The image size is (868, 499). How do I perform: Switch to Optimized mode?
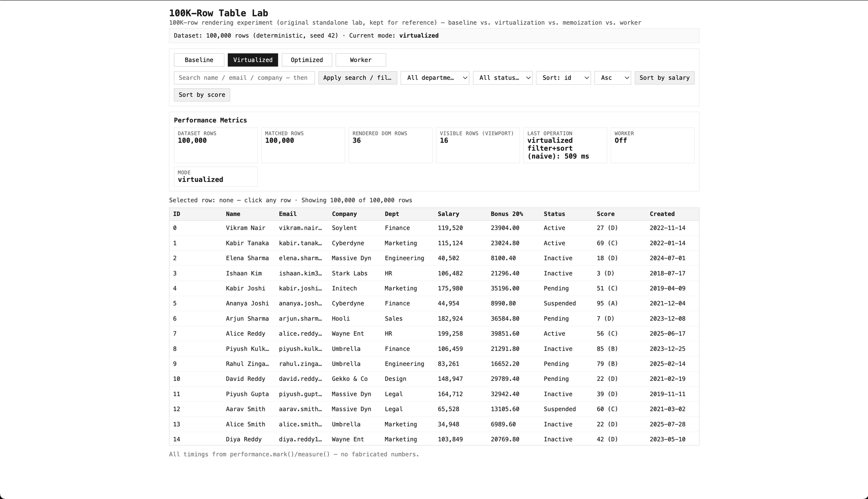pos(307,60)
